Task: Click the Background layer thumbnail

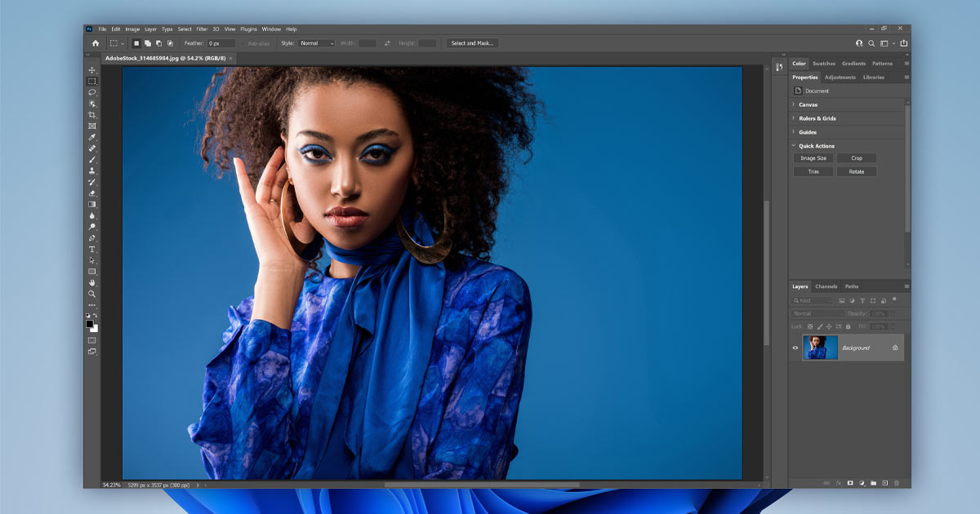Action: coord(820,347)
